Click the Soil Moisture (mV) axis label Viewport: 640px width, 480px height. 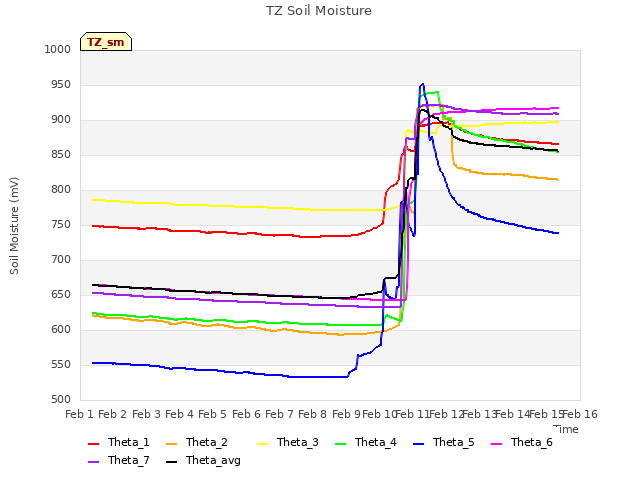click(14, 226)
